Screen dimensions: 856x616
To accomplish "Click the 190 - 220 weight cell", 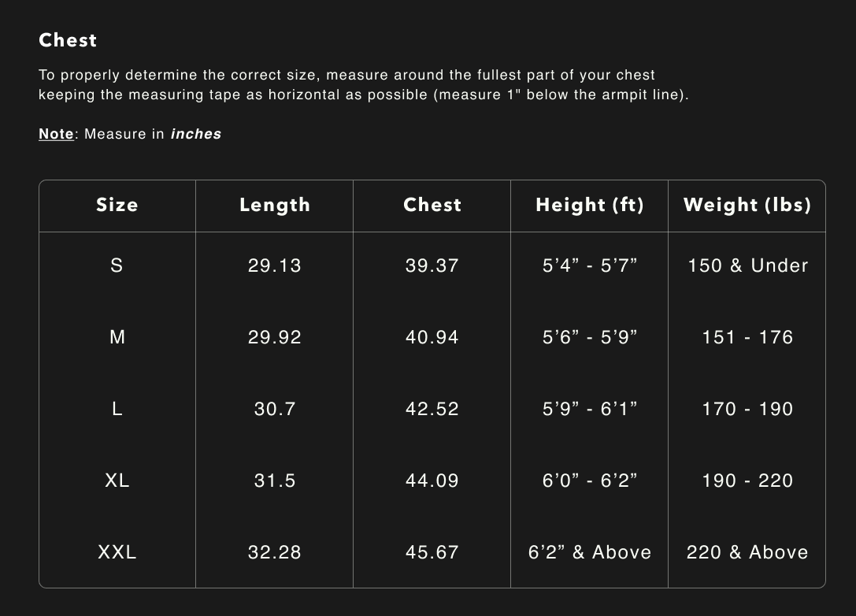I will [x=747, y=481].
